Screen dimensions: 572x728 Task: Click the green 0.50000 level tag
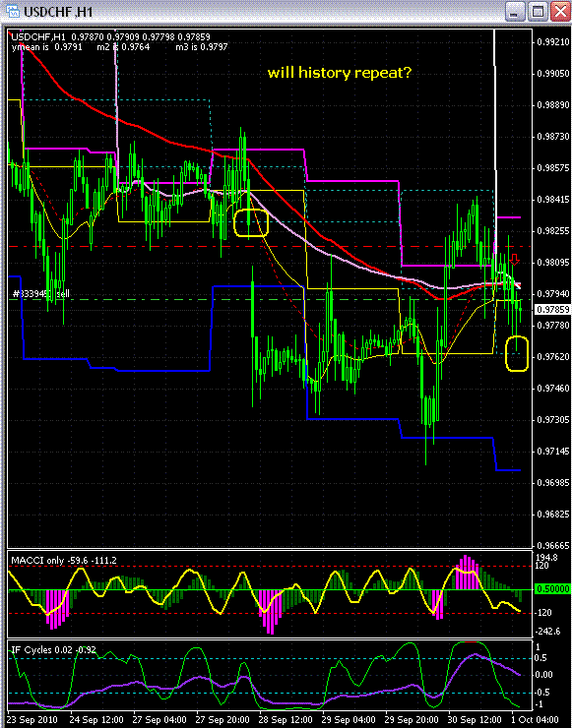(552, 589)
